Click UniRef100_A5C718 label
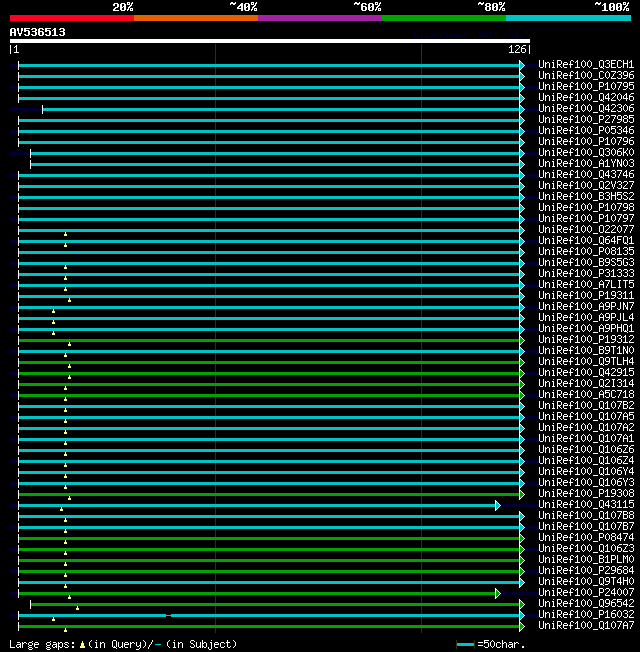 pyautogui.click(x=586, y=395)
